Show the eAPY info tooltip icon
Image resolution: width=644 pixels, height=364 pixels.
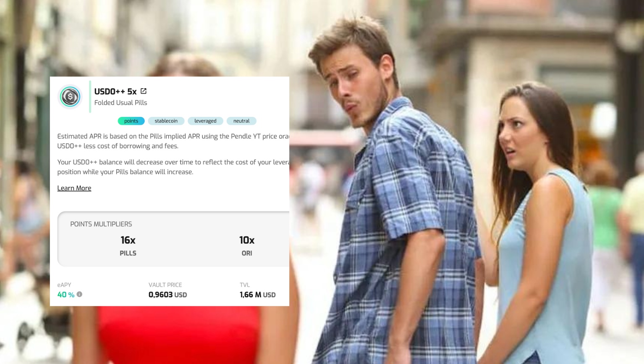79,294
